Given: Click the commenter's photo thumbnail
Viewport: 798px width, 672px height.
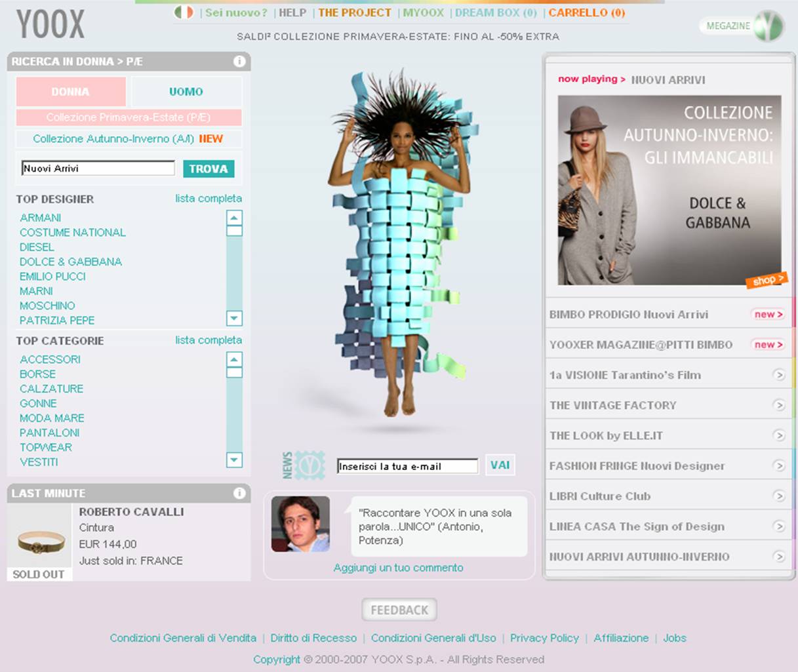Looking at the screenshot, I should click(x=300, y=524).
